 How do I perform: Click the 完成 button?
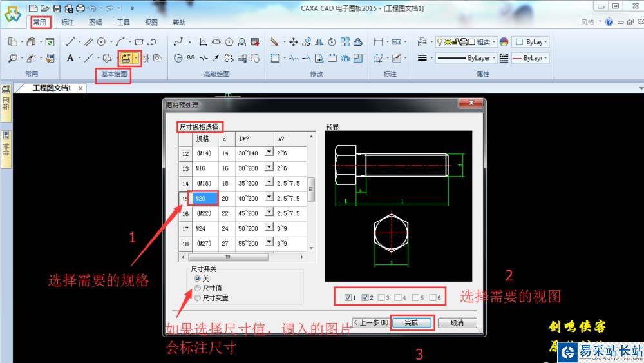pyautogui.click(x=412, y=323)
